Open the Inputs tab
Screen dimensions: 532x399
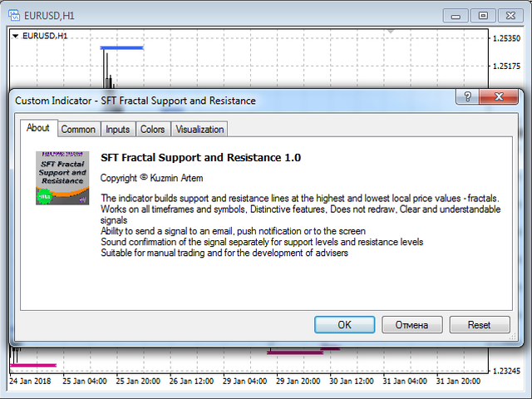118,130
